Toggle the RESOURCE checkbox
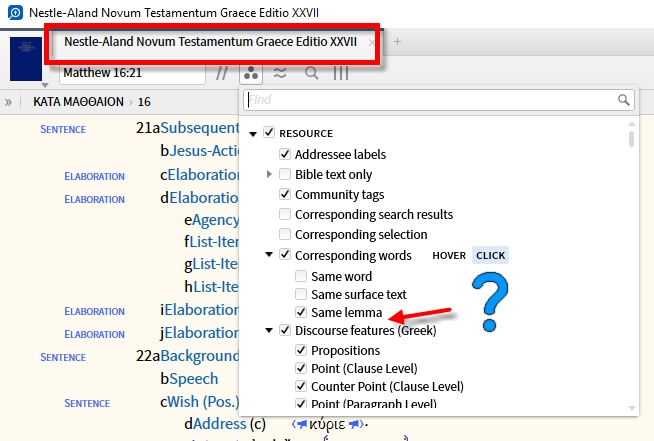Viewport: 654px width, 441px height. (269, 133)
